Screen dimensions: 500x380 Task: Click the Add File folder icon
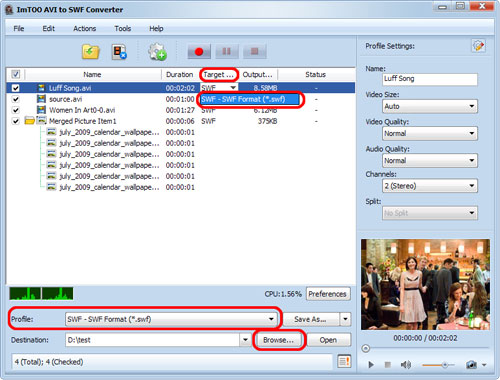tap(91, 52)
